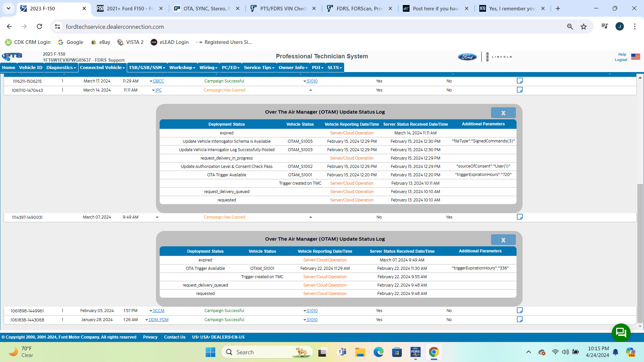Image resolution: width=644 pixels, height=362 pixels.
Task: Open FDRS app in Windows taskbar
Action: (415, 352)
